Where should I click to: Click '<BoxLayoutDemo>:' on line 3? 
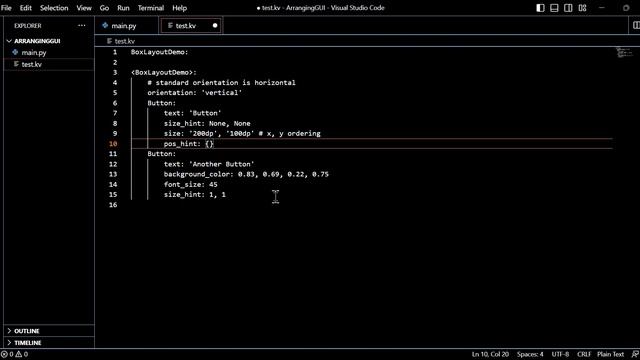point(163,73)
